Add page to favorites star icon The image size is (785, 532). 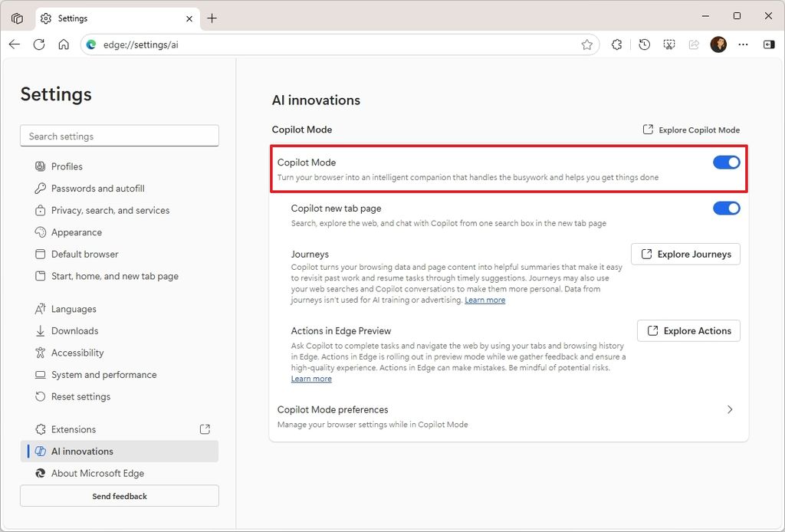tap(586, 44)
